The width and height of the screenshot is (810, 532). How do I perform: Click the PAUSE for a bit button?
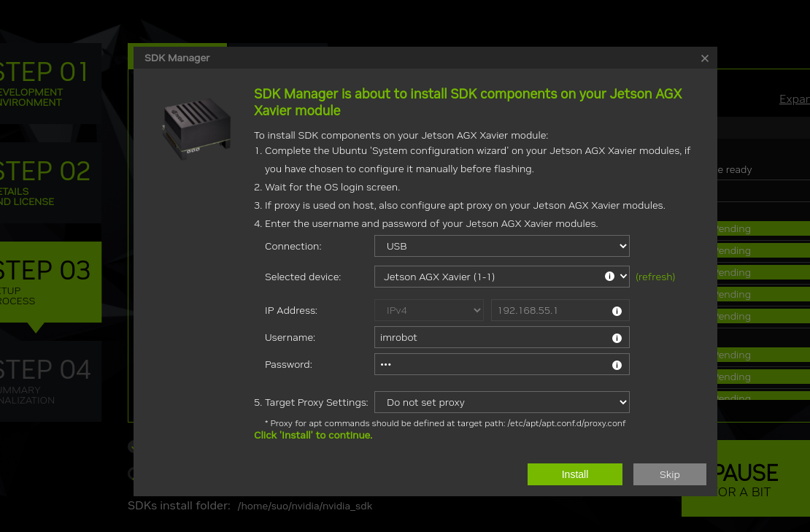point(763,478)
